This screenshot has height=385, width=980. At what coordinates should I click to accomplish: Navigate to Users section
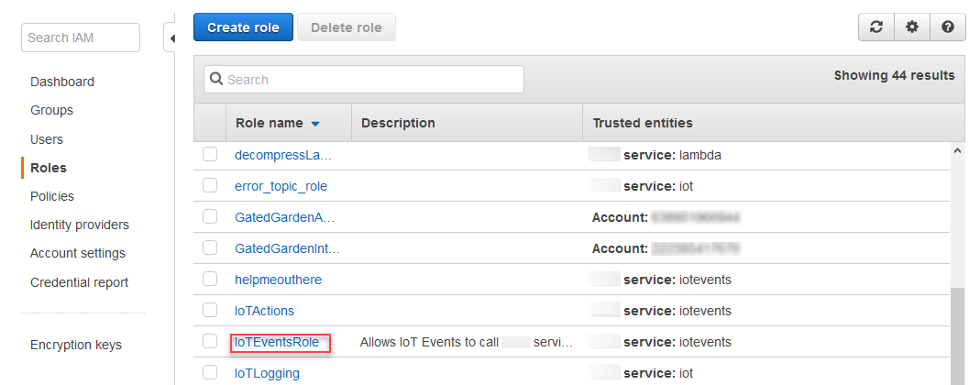tap(47, 139)
